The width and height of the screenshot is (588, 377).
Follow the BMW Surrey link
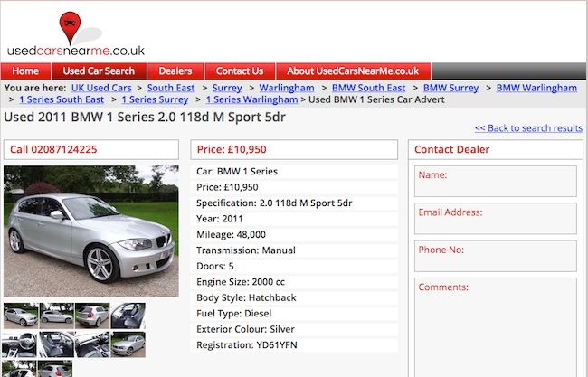(x=450, y=88)
